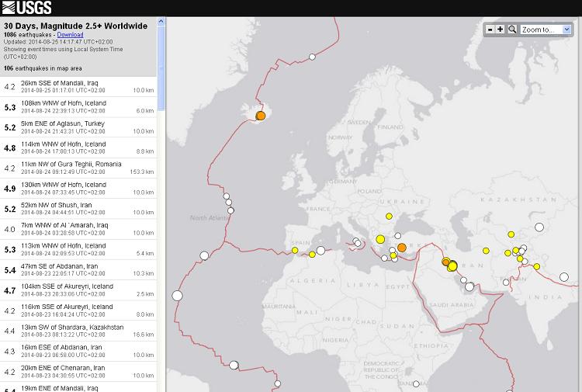
Task: Click the yellow earthquake marker in Romania
Action: point(389,216)
